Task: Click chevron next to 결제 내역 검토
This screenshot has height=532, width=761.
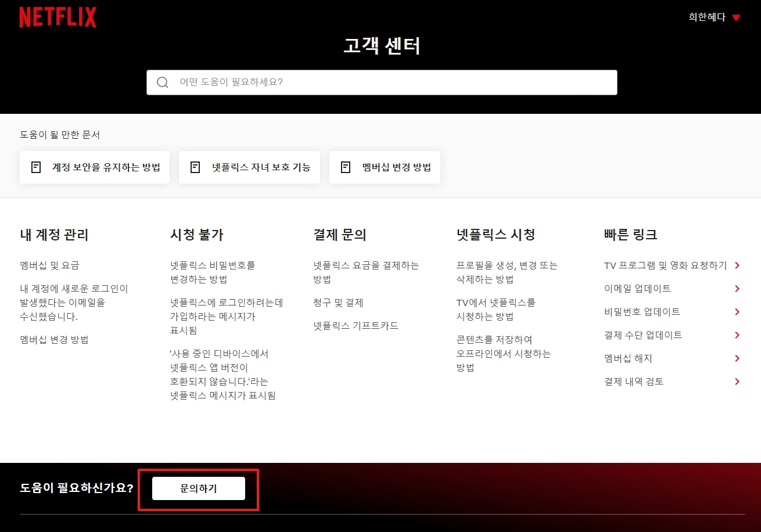Action: tap(737, 382)
